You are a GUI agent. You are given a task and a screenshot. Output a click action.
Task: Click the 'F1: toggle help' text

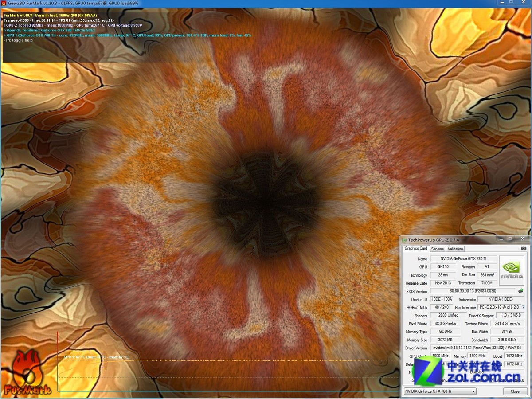point(18,40)
